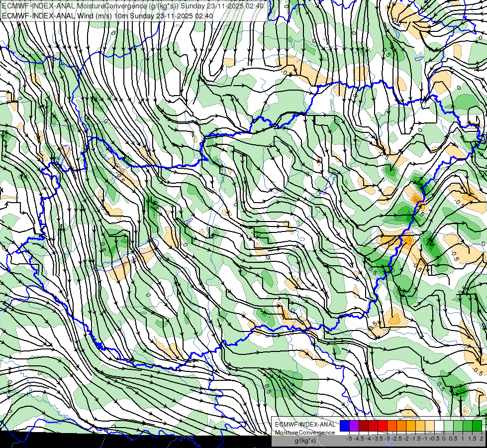Click the '1' legend tick label
This screenshot has width=487, height=448.
tap(463, 439)
